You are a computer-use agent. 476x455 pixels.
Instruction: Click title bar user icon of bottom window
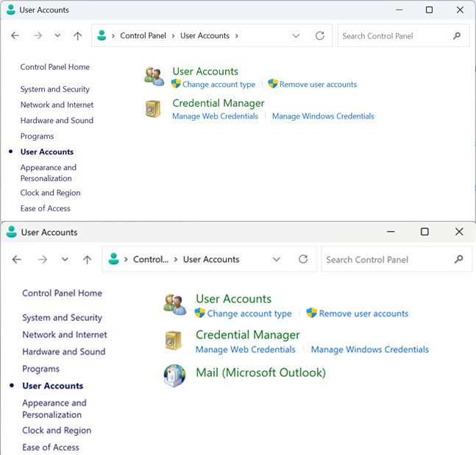tap(12, 232)
